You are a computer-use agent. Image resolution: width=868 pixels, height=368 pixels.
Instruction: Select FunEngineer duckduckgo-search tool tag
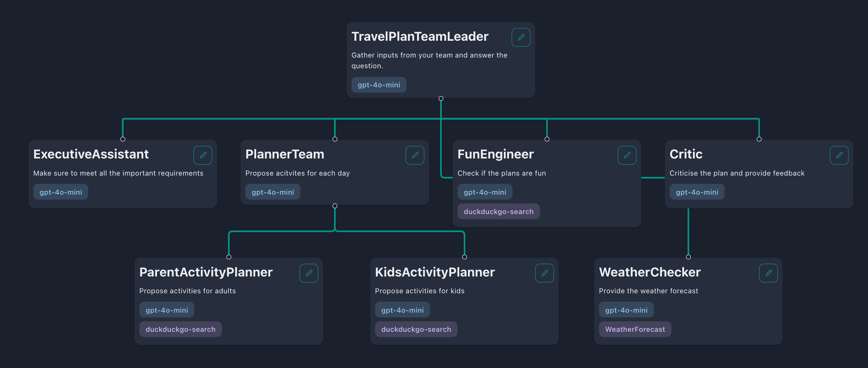click(498, 211)
